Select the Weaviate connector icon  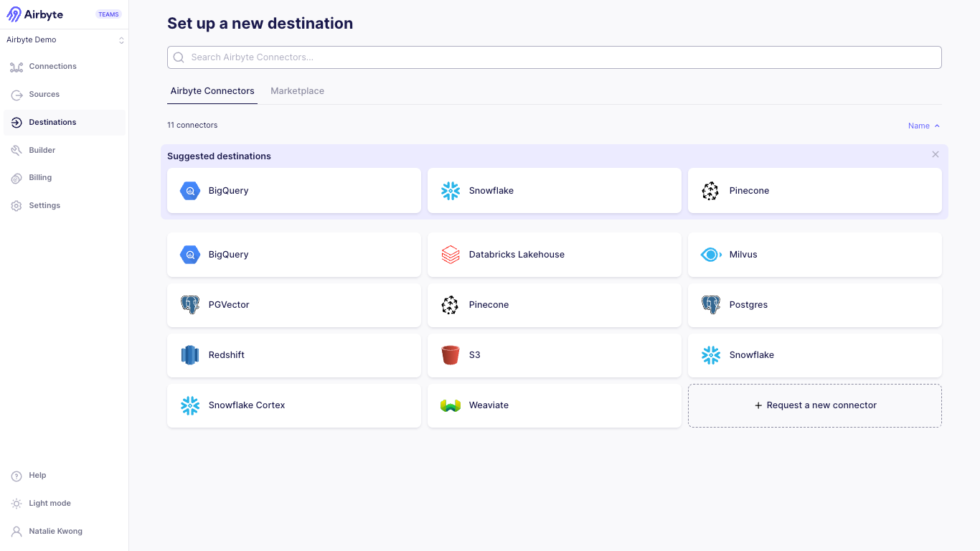450,405
